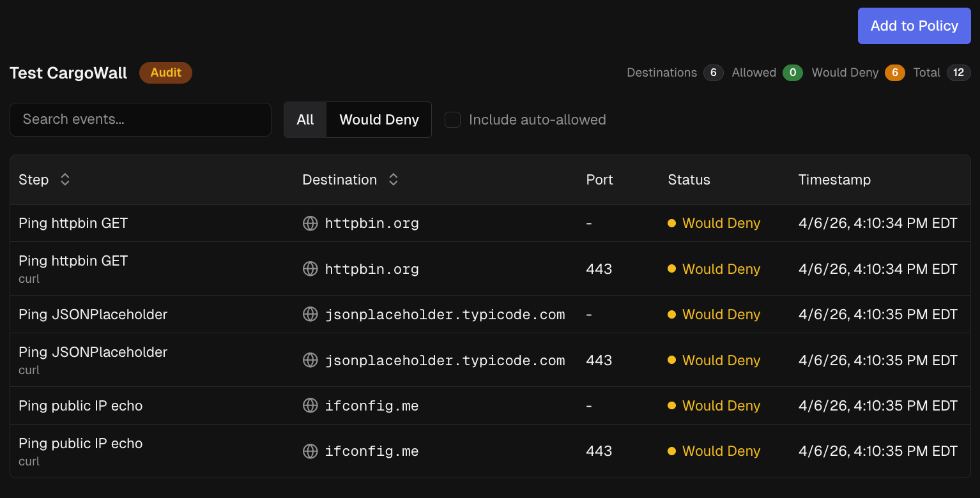Click the Step column sort arrows
Viewport: 980px width, 498px height.
[x=65, y=180]
